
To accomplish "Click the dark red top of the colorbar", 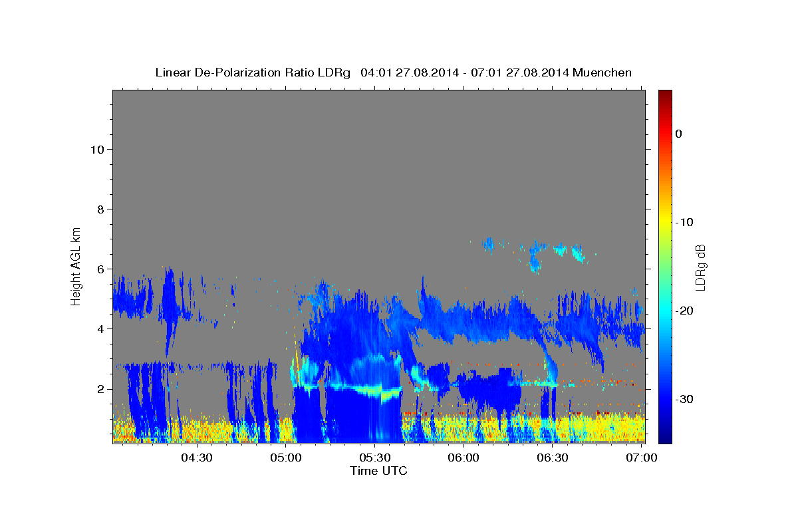I will (x=665, y=94).
